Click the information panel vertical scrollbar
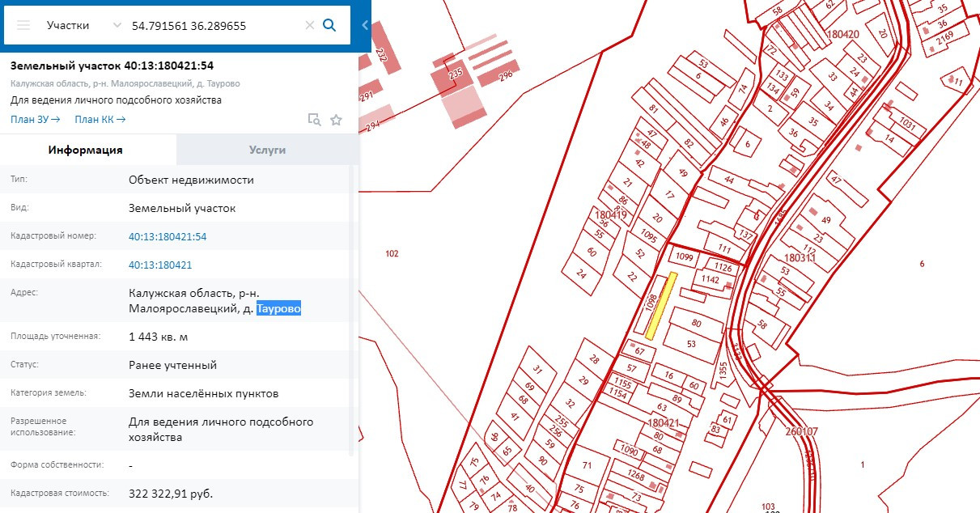The width and height of the screenshot is (980, 513). pos(352,307)
